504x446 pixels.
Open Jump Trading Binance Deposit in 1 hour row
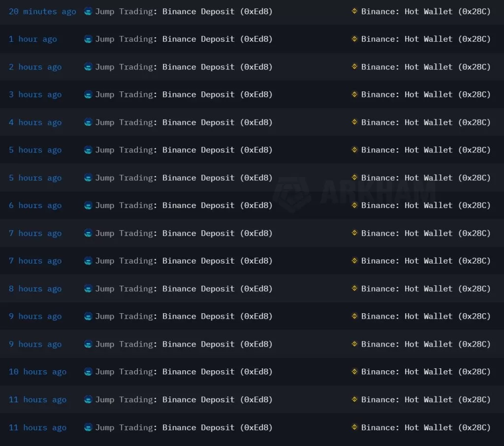click(184, 39)
